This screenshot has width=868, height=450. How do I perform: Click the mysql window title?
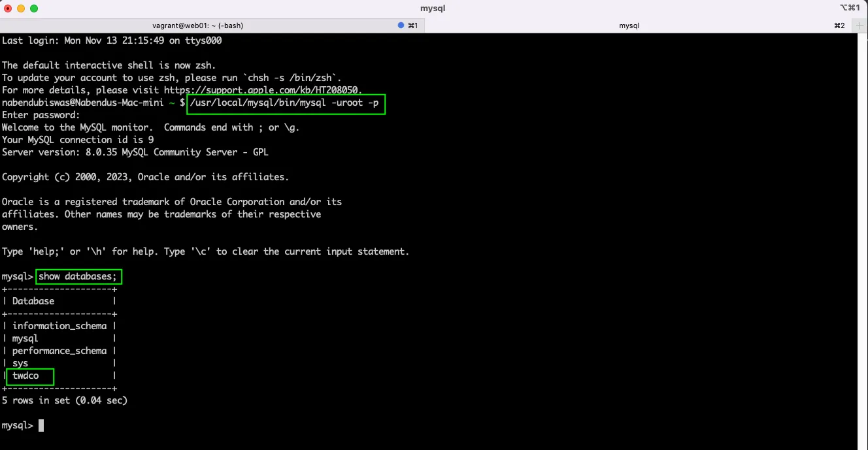(x=433, y=8)
